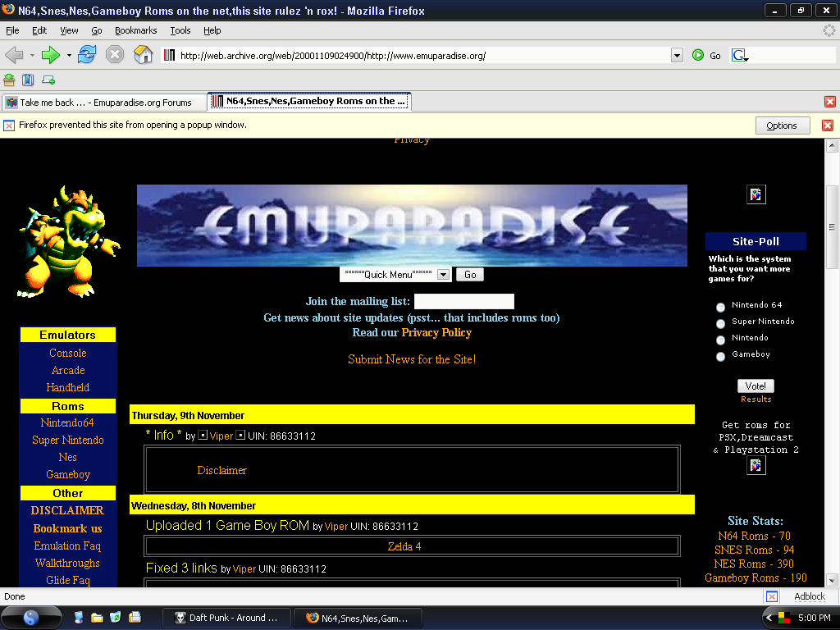Open the Help menu
Screen dimensions: 840x630
pos(212,30)
